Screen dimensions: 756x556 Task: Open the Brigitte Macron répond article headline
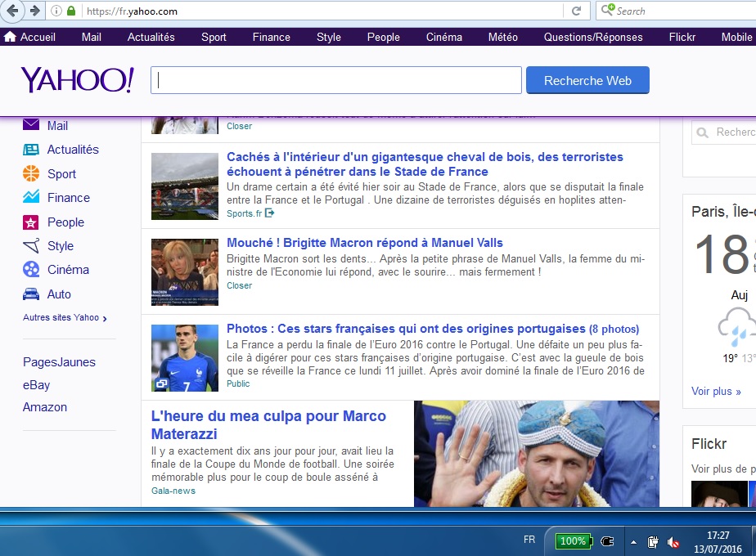365,242
